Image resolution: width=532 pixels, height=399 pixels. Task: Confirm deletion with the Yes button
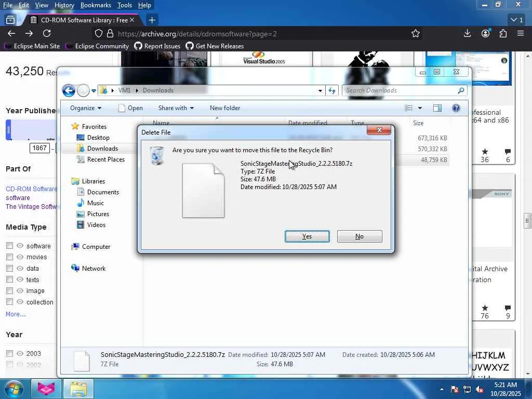[x=307, y=236]
